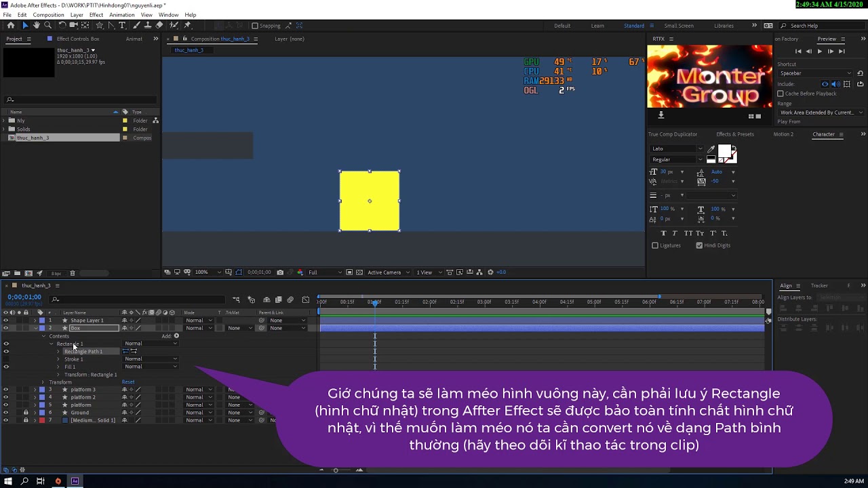Click Faux Bold T button in Character
This screenshot has height=488, width=868.
point(663,233)
